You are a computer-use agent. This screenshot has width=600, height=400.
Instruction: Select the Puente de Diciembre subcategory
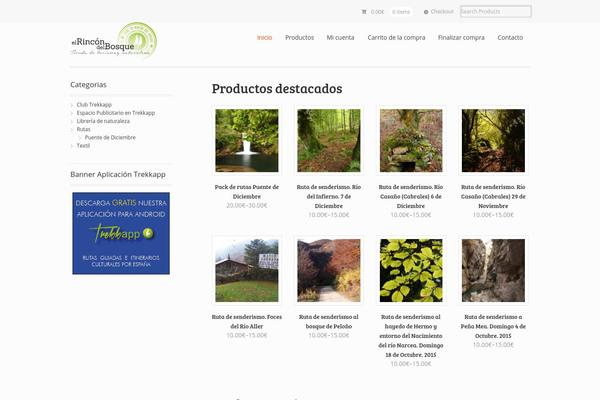coord(110,137)
